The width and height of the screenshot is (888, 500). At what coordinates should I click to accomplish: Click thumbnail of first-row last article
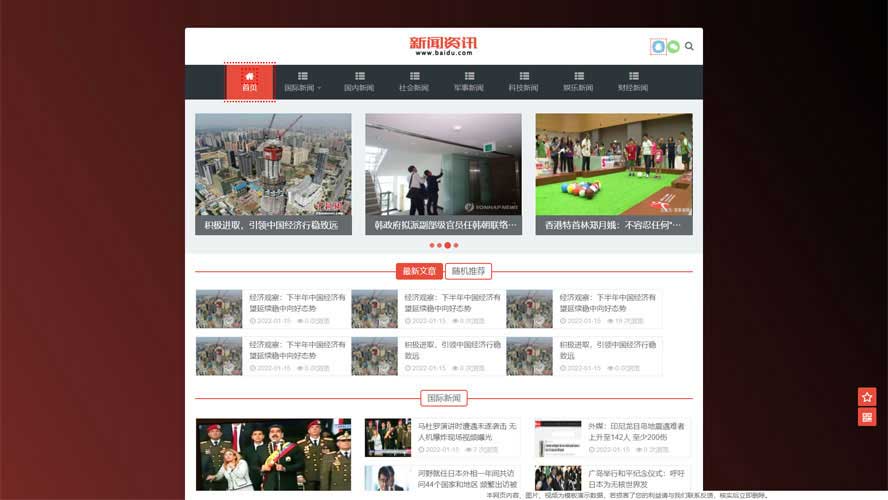click(530, 309)
